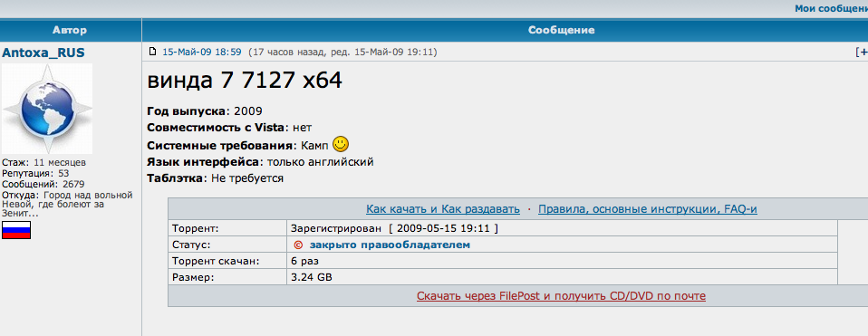Click Скачать через FilePost download link
868x336 pixels.
pyautogui.click(x=562, y=296)
